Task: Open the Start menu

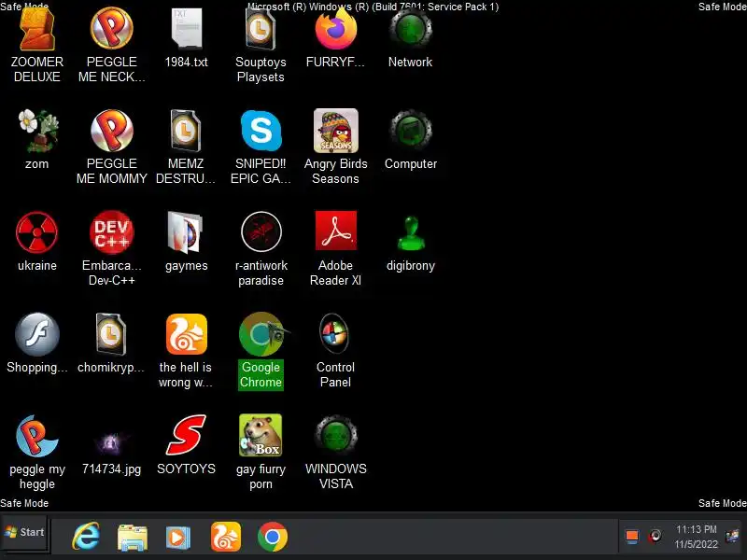Action: point(25,532)
